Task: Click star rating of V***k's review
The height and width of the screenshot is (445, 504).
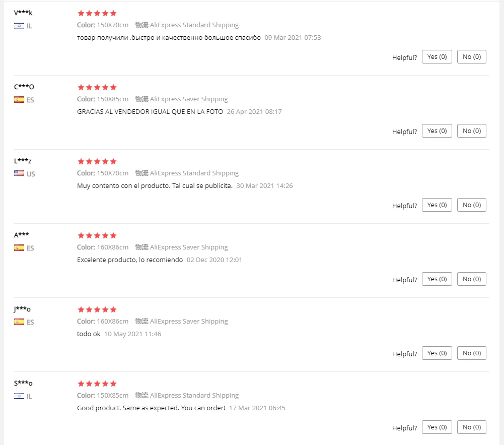Action: click(97, 13)
